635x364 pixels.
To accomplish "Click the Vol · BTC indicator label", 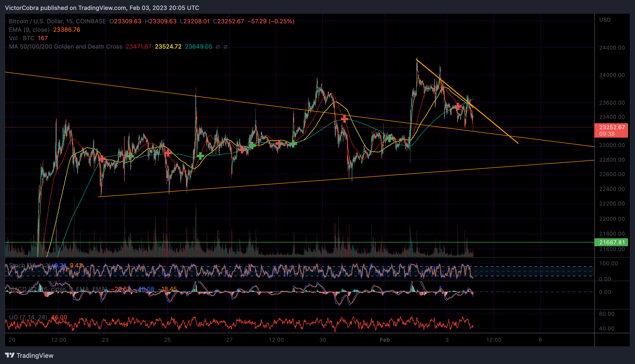I will (22, 38).
